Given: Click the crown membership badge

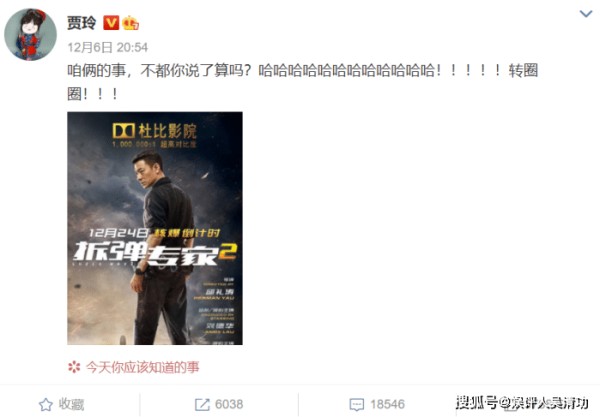Looking at the screenshot, I should click(x=130, y=23).
